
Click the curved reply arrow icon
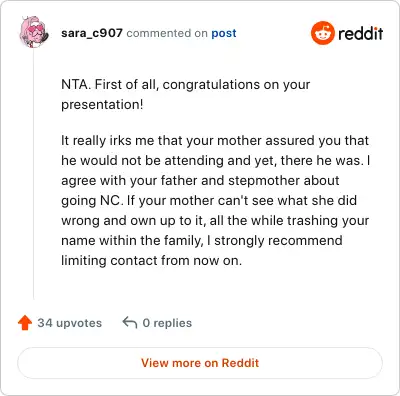coord(130,323)
